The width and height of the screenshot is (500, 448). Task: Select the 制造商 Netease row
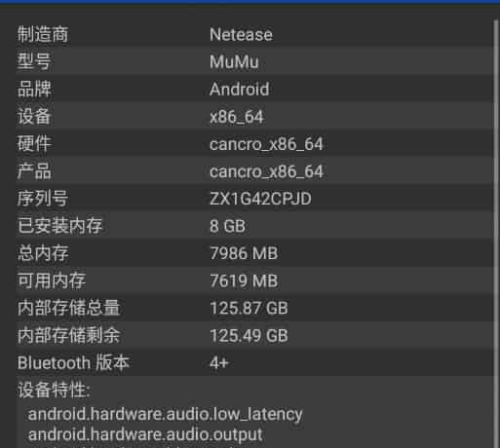point(254,34)
